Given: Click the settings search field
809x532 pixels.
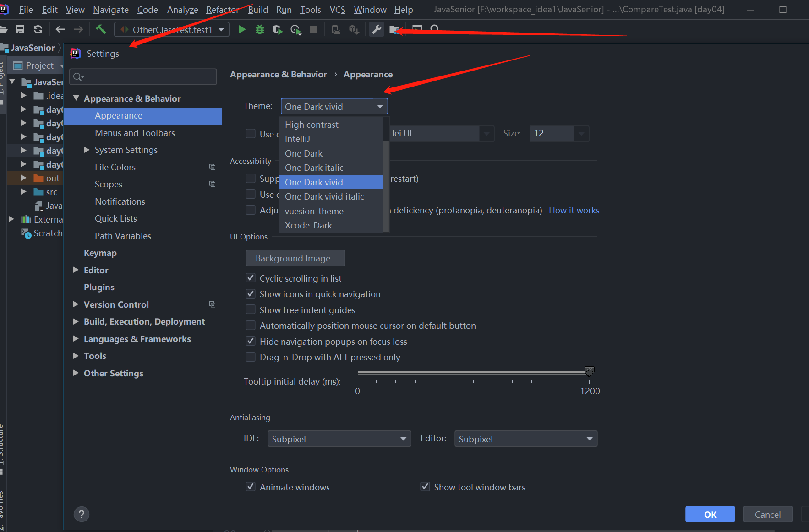Looking at the screenshot, I should pyautogui.click(x=143, y=76).
